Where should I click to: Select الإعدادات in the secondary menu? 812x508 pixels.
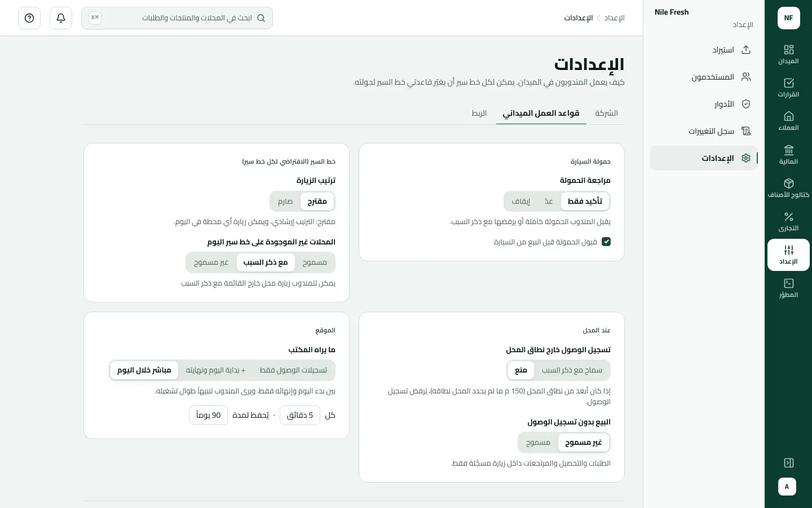pyautogui.click(x=704, y=158)
